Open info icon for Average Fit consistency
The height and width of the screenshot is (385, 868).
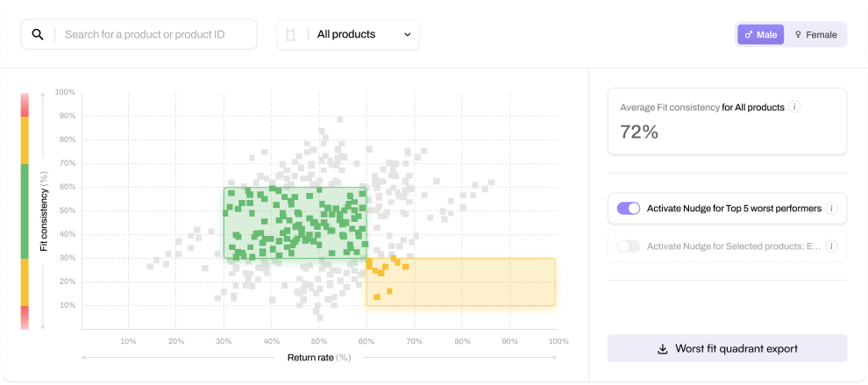coord(794,107)
